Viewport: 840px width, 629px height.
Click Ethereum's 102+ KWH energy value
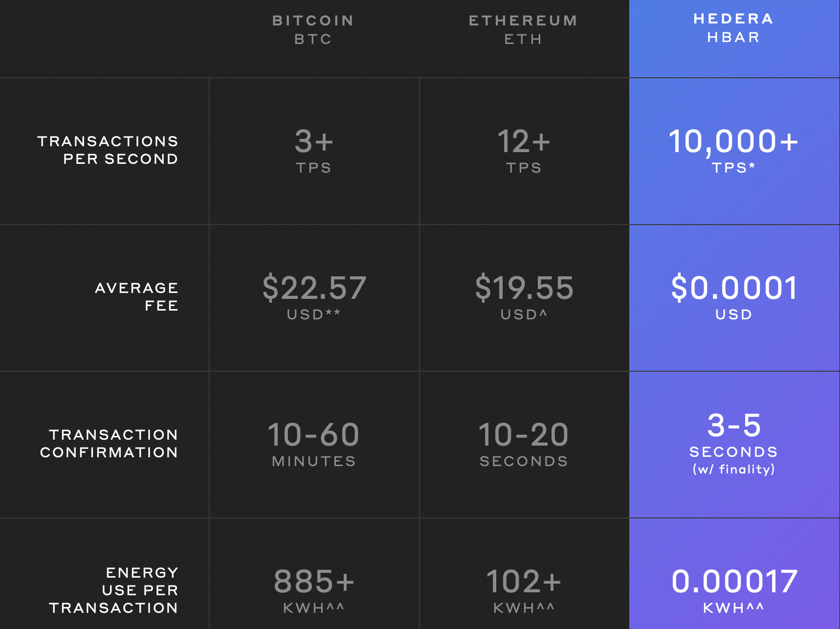point(524,590)
